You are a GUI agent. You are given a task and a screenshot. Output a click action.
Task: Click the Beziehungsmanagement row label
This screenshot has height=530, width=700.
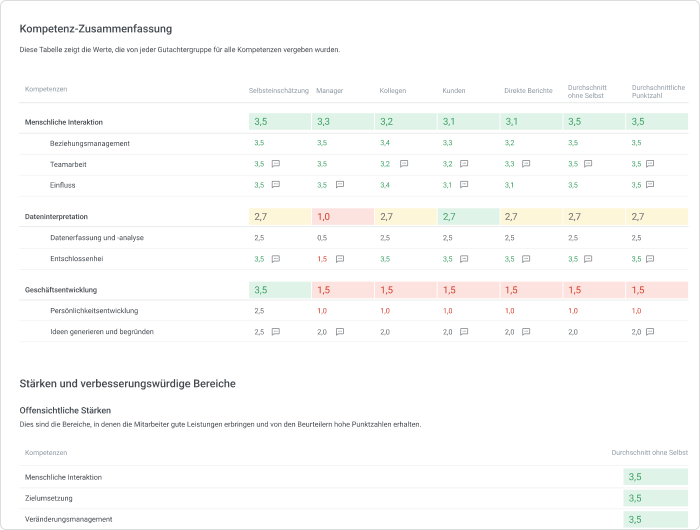click(x=90, y=143)
